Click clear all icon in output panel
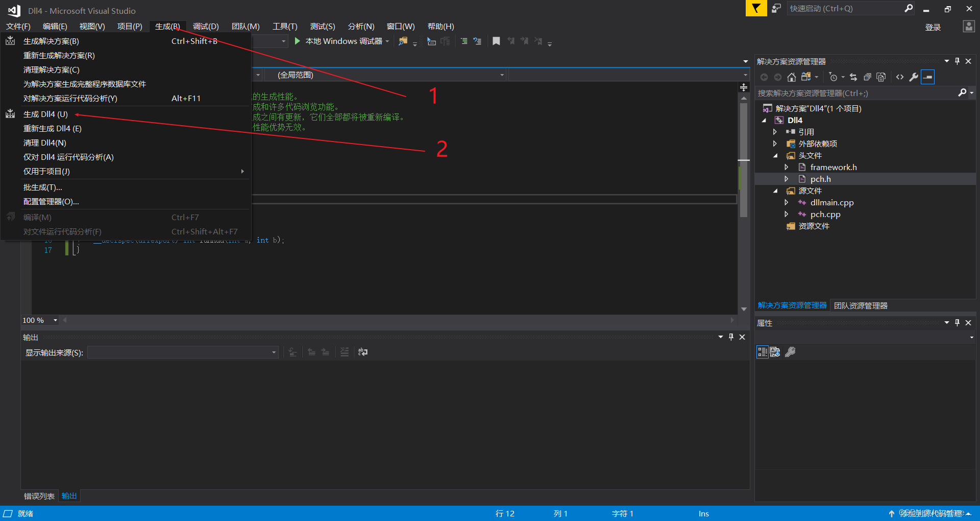Image resolution: width=980 pixels, height=521 pixels. (x=345, y=352)
